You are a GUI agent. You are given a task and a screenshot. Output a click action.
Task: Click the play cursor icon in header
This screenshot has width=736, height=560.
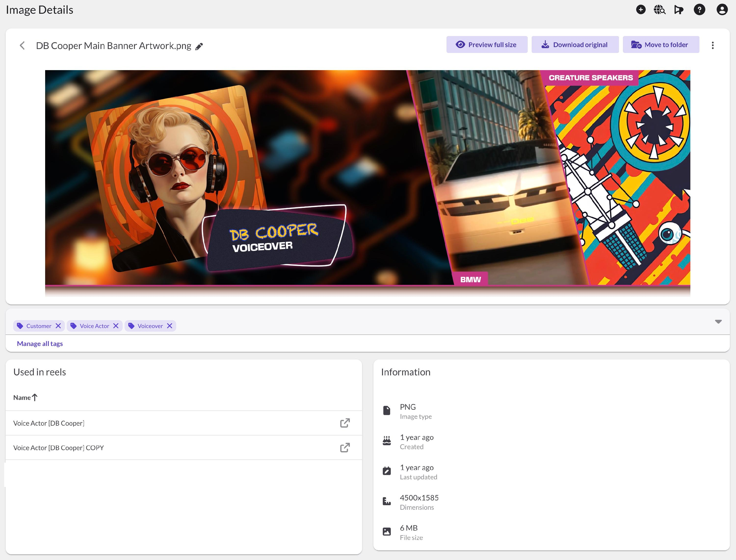point(678,10)
